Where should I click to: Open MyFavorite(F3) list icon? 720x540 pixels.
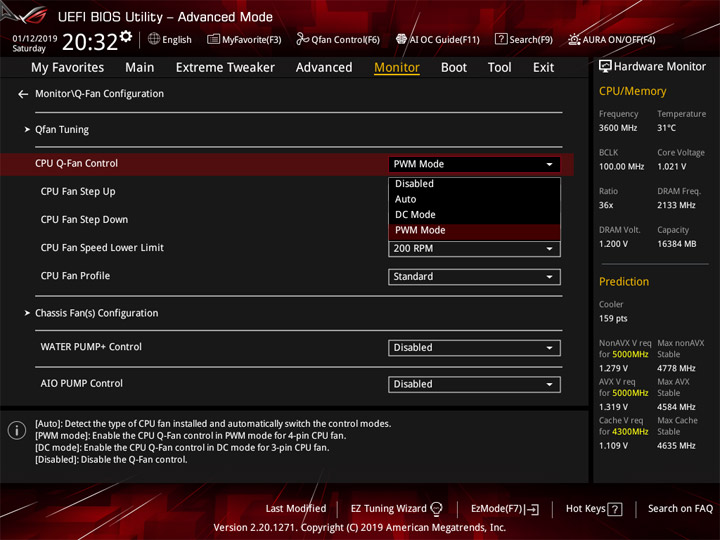[x=213, y=39]
